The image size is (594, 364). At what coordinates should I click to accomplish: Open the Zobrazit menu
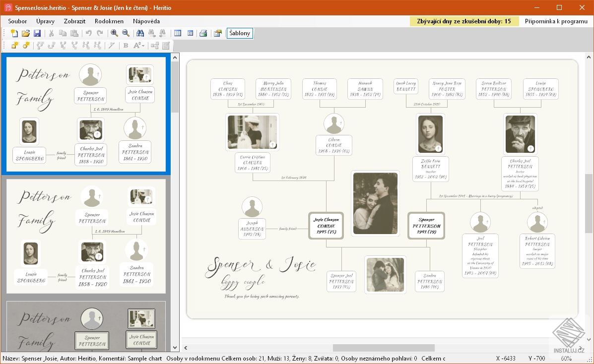pyautogui.click(x=74, y=21)
